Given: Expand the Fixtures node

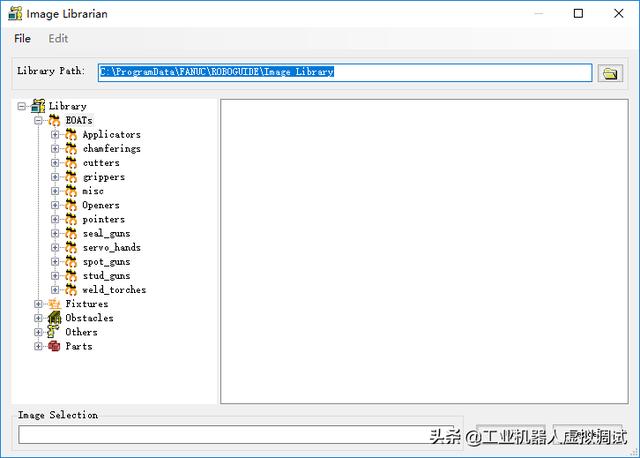Looking at the screenshot, I should click(38, 304).
